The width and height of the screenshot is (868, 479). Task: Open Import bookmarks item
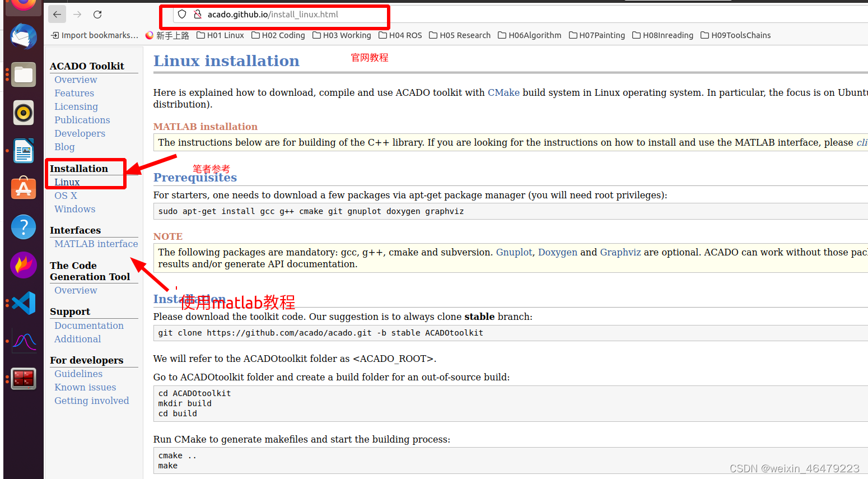pyautogui.click(x=95, y=35)
